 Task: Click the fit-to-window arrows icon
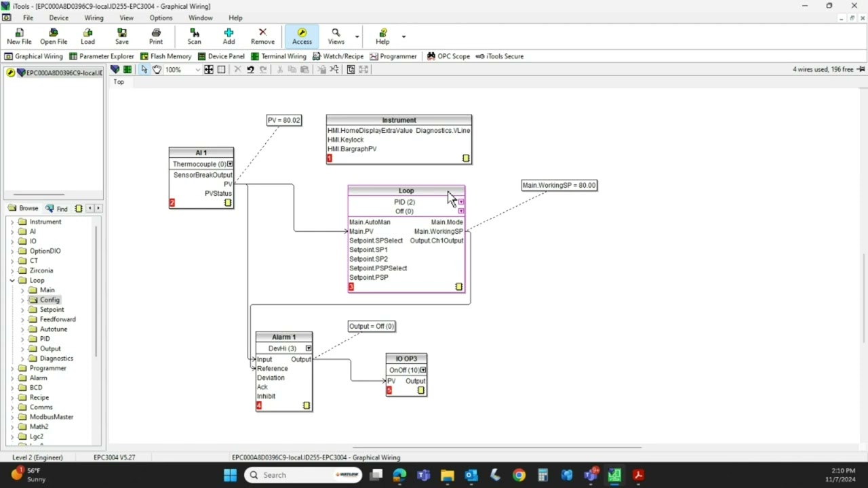click(x=209, y=69)
